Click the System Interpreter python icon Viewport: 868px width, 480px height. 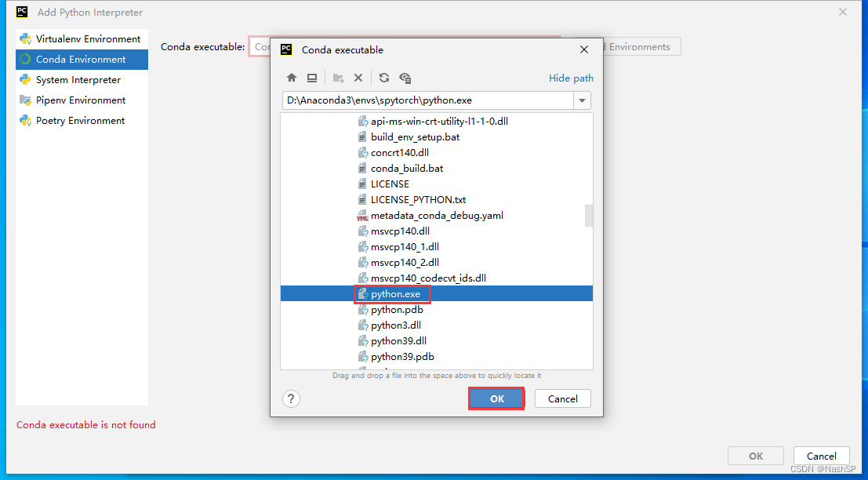(x=25, y=80)
